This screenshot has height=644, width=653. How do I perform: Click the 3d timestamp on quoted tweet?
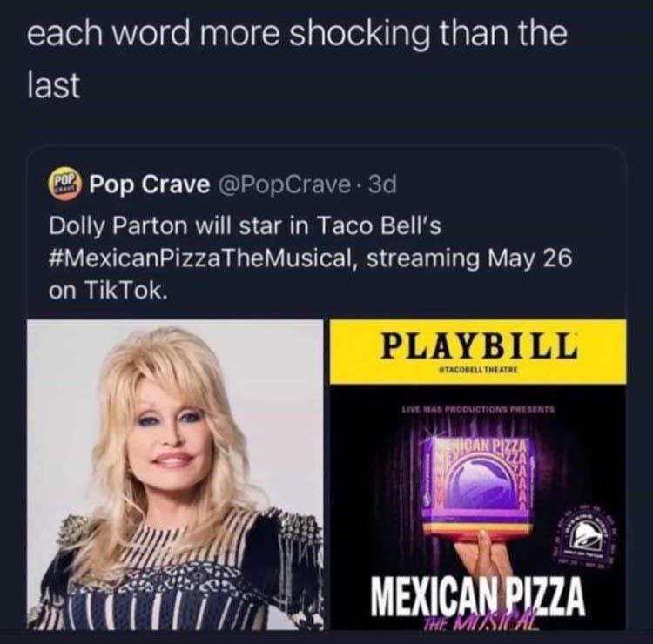pyautogui.click(x=382, y=184)
